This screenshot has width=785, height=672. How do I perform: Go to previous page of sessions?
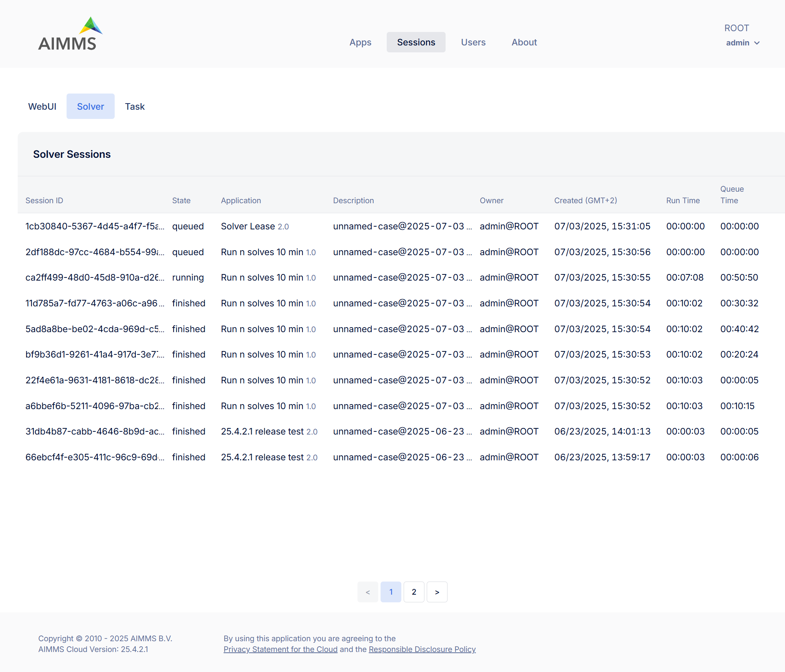point(367,592)
